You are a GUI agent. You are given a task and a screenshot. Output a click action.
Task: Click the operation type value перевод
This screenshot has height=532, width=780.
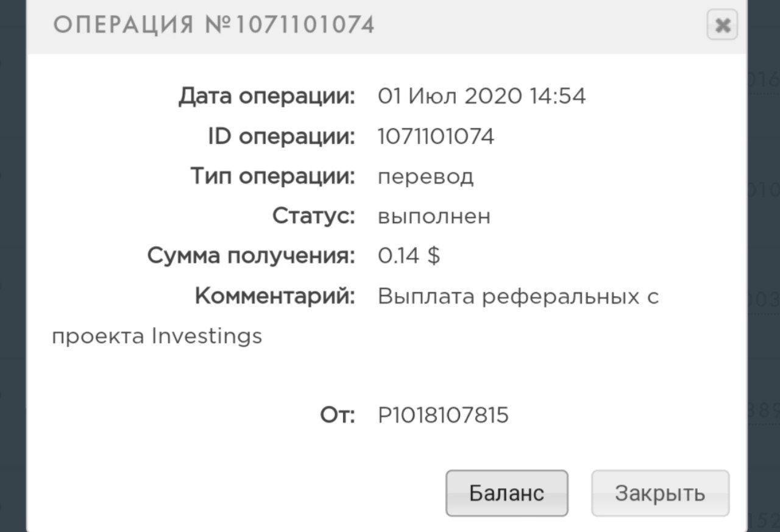(x=425, y=177)
